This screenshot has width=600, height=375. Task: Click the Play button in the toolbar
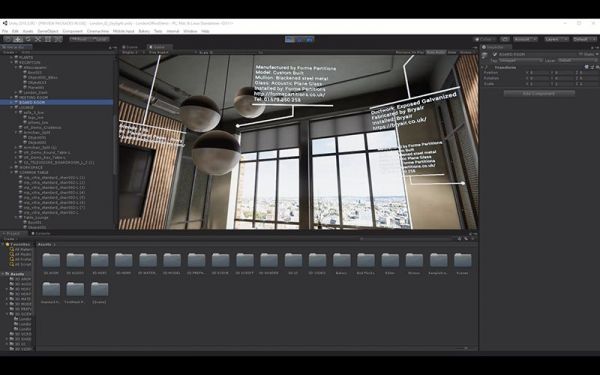290,39
